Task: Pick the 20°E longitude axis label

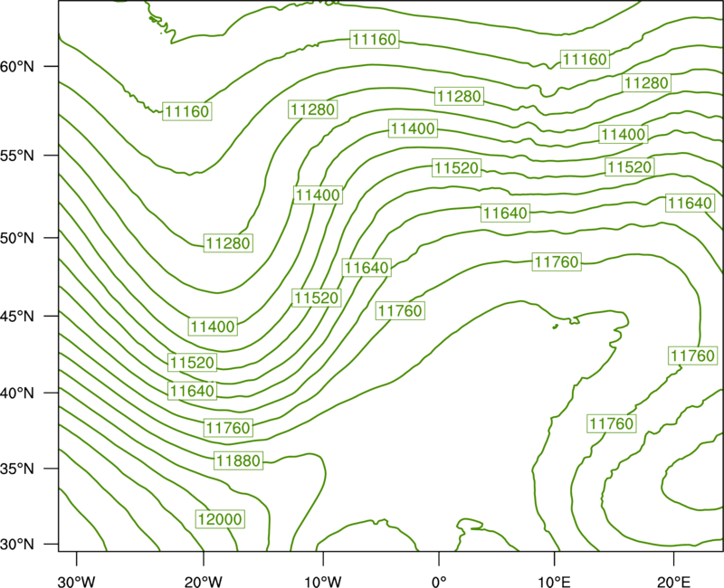Action: point(673,582)
